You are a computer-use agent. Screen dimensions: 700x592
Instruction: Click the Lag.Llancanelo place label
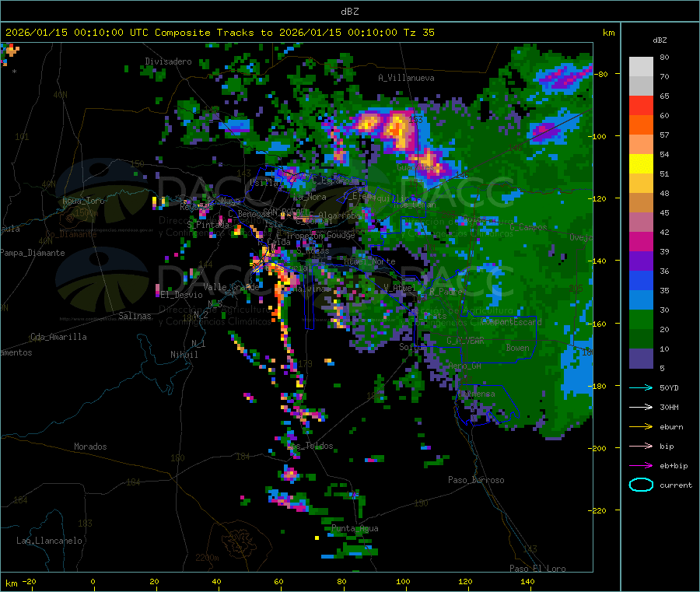[49, 541]
